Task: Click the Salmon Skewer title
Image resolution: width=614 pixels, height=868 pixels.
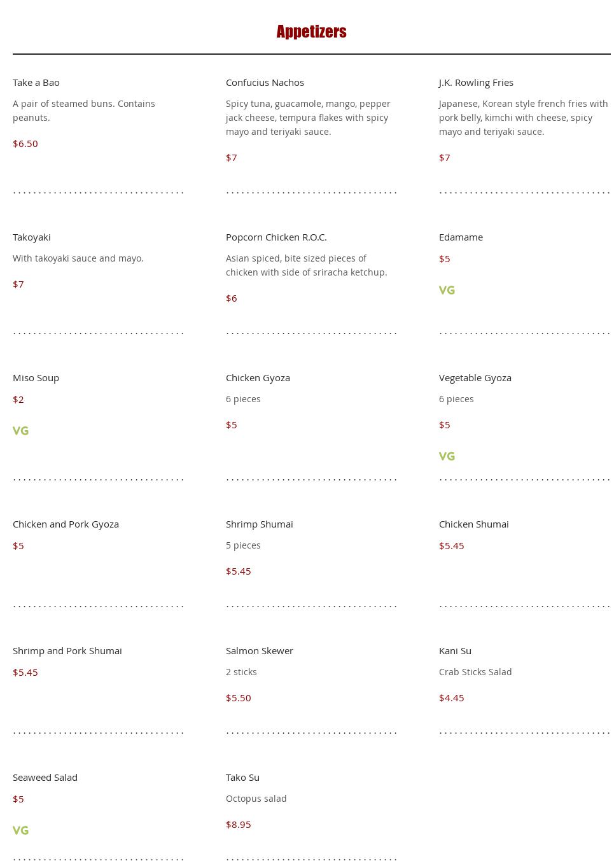Action: (259, 651)
